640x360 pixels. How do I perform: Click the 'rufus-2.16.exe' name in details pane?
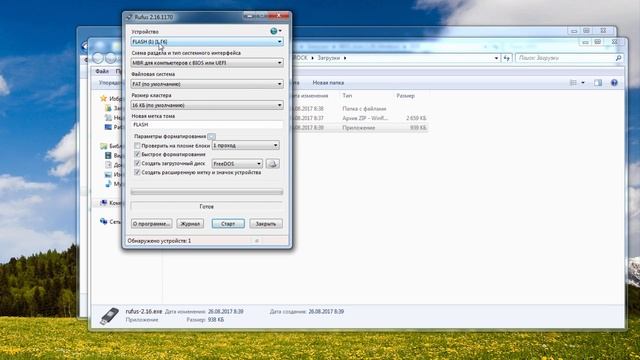click(x=144, y=311)
